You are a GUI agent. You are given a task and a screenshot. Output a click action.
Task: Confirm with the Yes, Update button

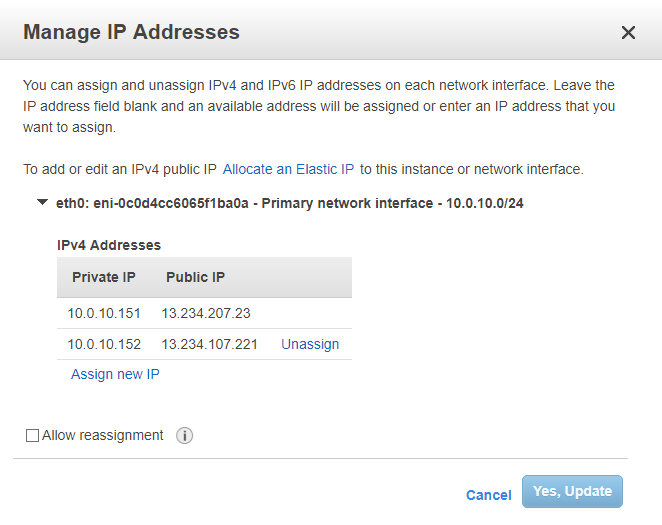pos(572,492)
